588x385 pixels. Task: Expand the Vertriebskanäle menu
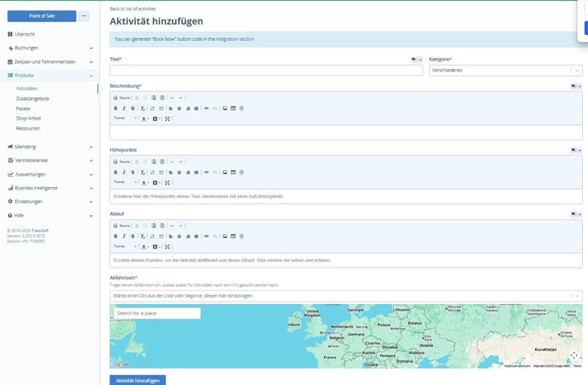(x=50, y=160)
